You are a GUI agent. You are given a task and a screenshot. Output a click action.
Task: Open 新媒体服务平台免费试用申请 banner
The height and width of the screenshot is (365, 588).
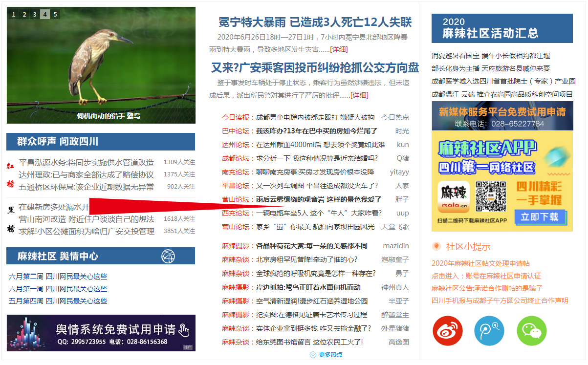click(502, 116)
